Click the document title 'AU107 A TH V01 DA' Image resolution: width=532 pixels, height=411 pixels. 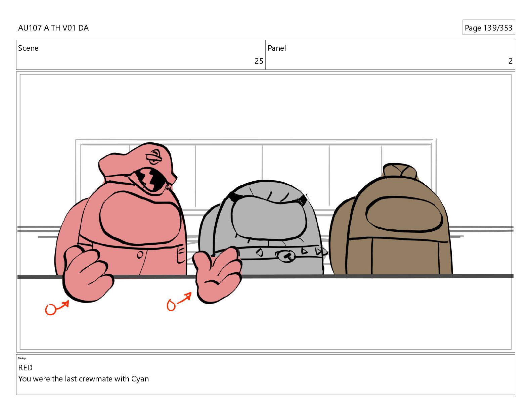pos(53,28)
